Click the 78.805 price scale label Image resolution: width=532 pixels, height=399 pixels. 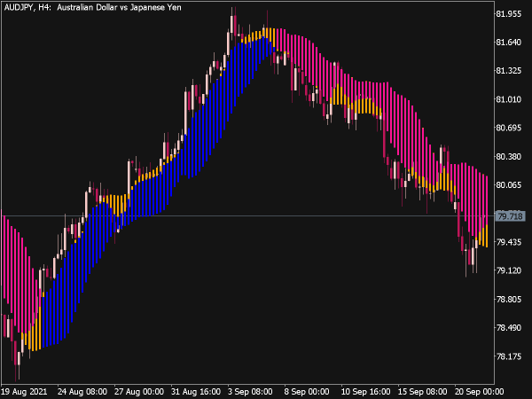[x=509, y=300]
